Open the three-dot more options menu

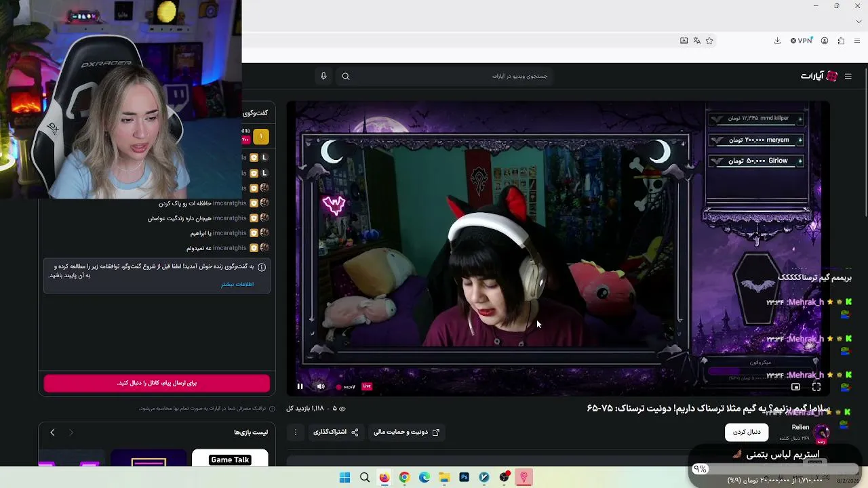pyautogui.click(x=295, y=432)
